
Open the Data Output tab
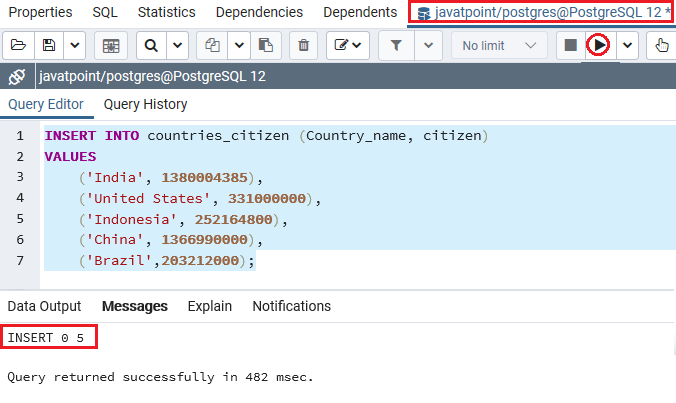point(44,306)
